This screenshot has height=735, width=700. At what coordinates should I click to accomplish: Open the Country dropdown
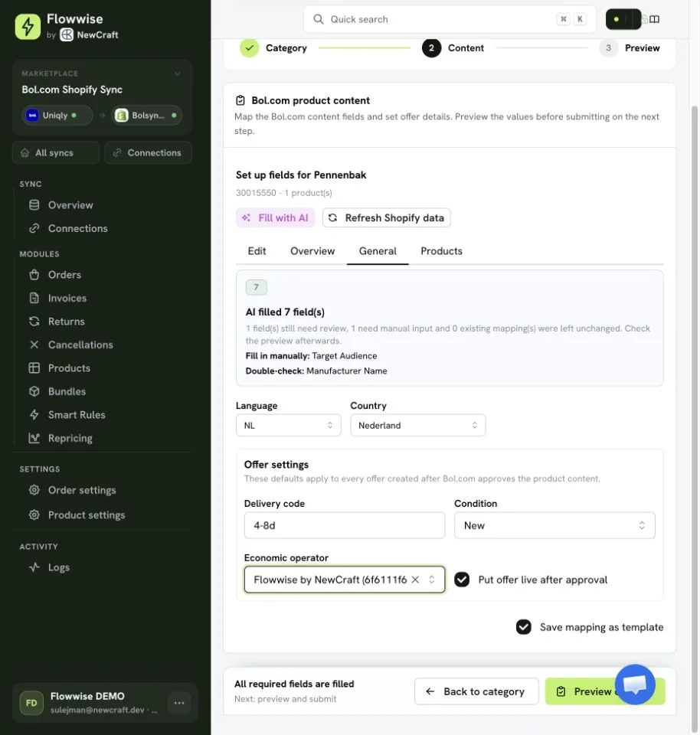417,426
